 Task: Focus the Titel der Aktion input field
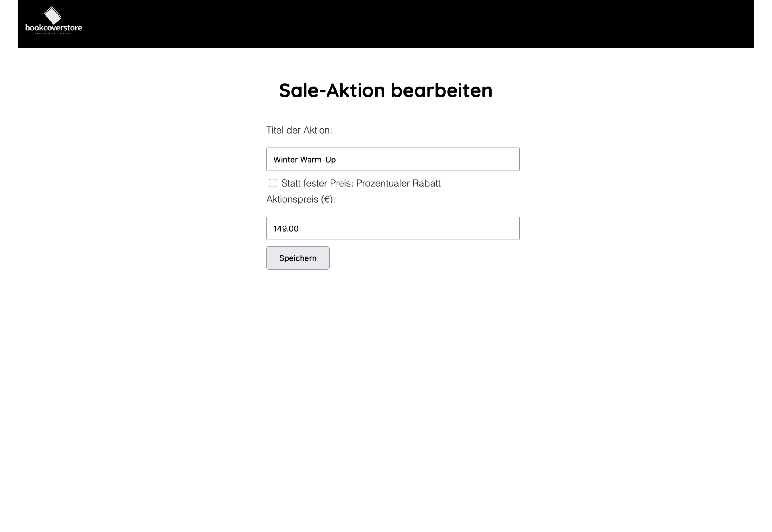point(393,159)
